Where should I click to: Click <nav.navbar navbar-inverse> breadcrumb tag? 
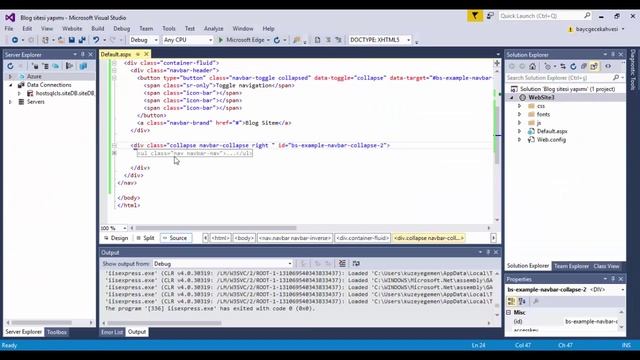point(295,238)
